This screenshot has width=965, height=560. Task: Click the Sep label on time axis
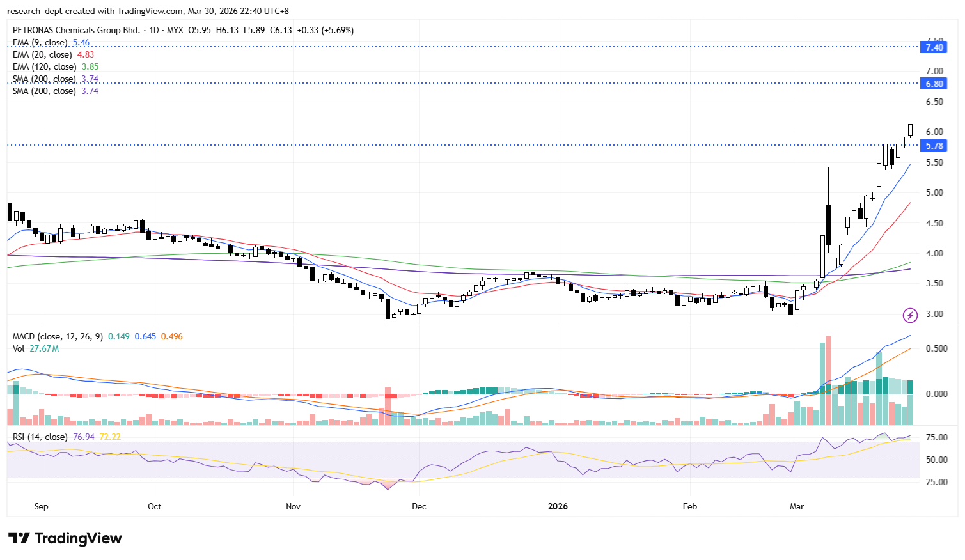41,506
